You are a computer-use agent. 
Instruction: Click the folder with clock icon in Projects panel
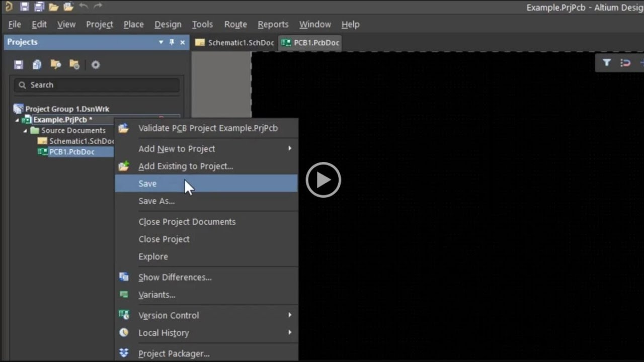(74, 64)
